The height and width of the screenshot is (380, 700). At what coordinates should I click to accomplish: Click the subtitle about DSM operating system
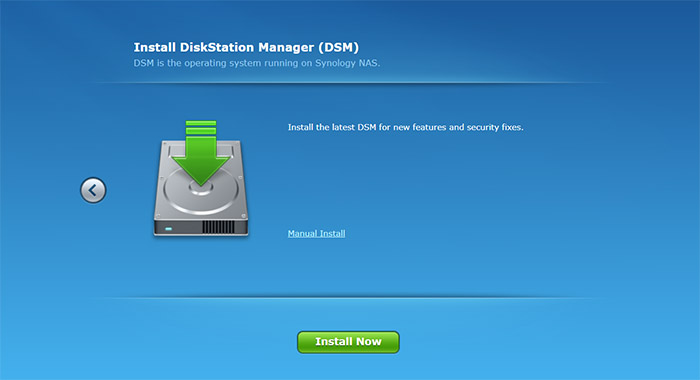click(257, 63)
